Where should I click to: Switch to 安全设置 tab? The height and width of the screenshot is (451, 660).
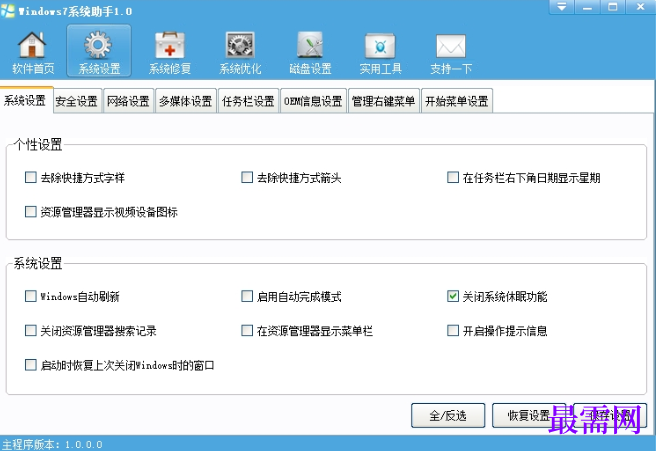tap(77, 101)
